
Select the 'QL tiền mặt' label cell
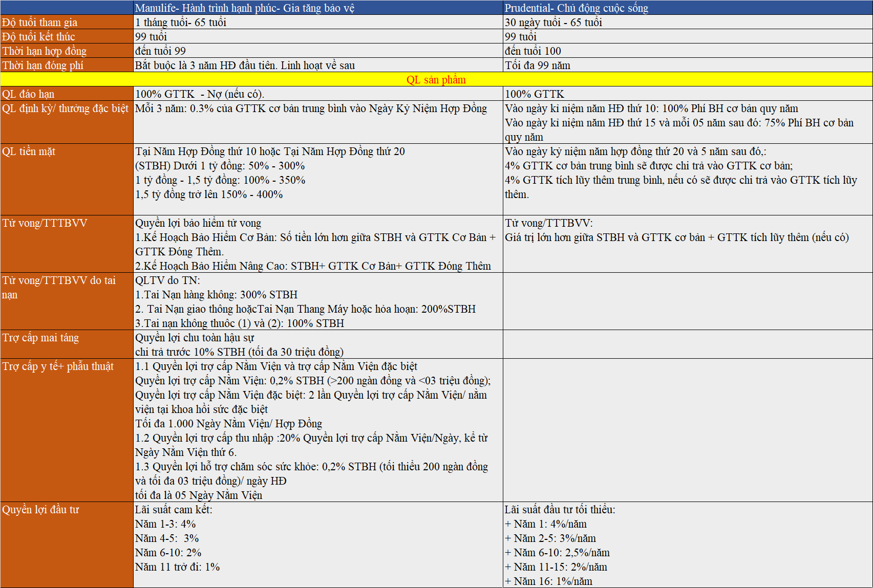pos(67,179)
